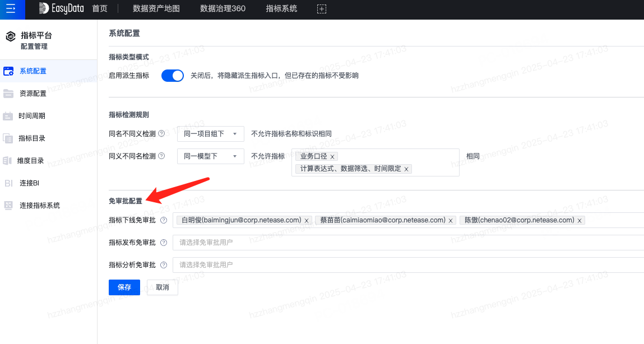The height and width of the screenshot is (344, 644).
Task: Click help icon next to 同名不同义检测
Action: click(161, 133)
